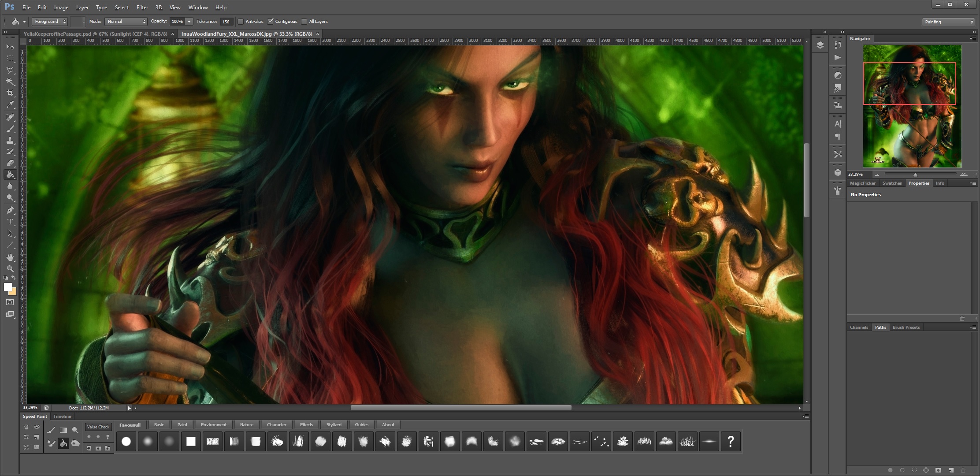Select the Hand tool
Image resolution: width=980 pixels, height=476 pixels.
click(x=10, y=257)
